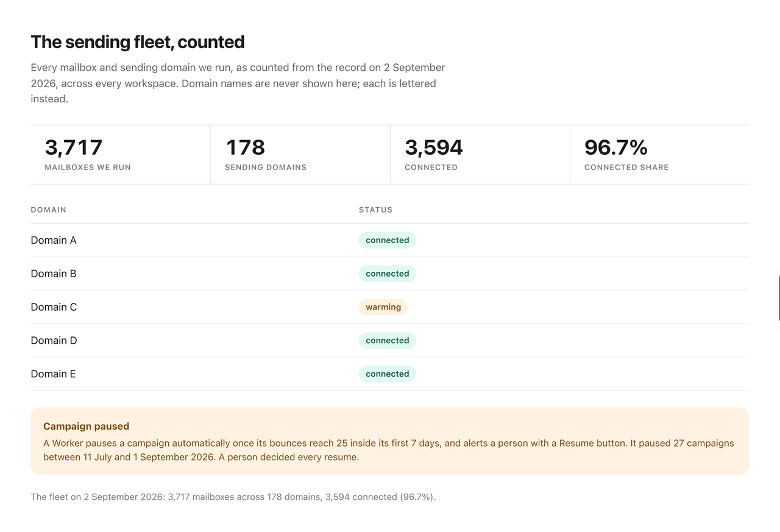
Task: Select the Domain C row name
Action: 54,307
